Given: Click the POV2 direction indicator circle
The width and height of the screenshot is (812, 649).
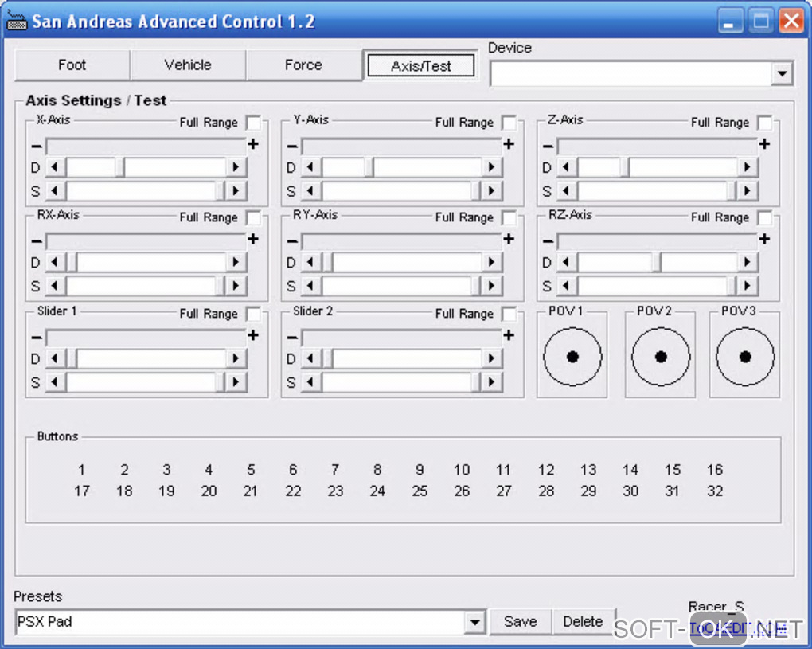Looking at the screenshot, I should [x=661, y=357].
